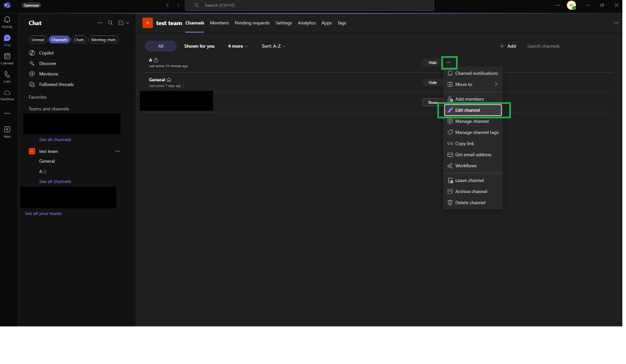The width and height of the screenshot is (626, 364).
Task: Switch to the Settings tab
Action: click(x=284, y=23)
